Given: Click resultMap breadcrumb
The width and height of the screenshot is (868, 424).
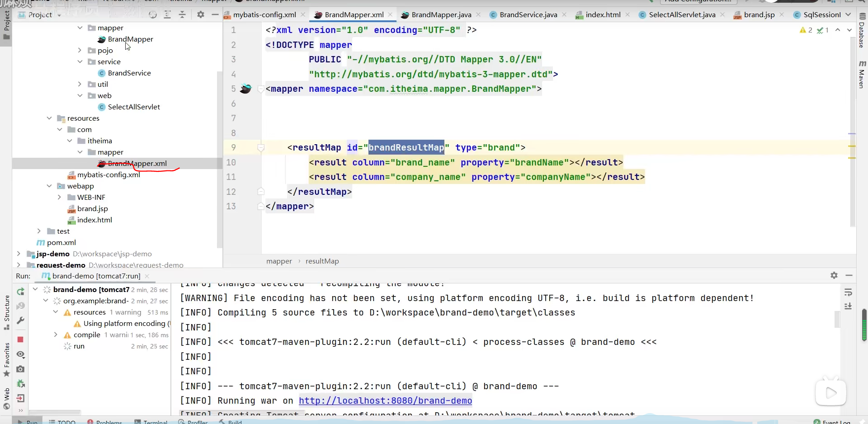Looking at the screenshot, I should coord(322,261).
